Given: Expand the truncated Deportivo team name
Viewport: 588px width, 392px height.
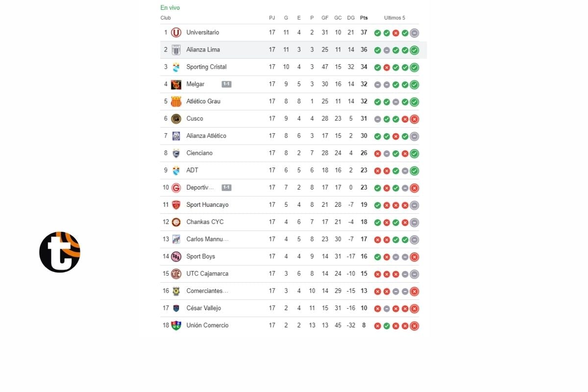Looking at the screenshot, I should pyautogui.click(x=201, y=187).
